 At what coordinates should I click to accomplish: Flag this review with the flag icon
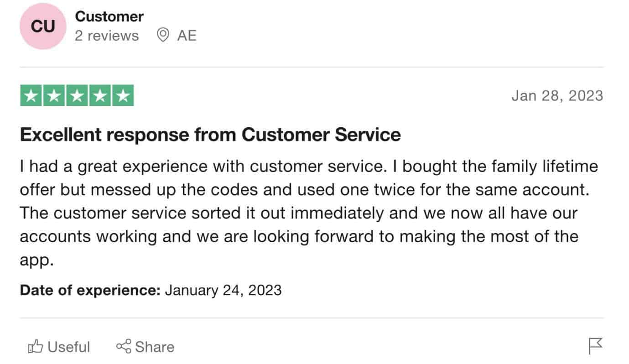point(595,346)
